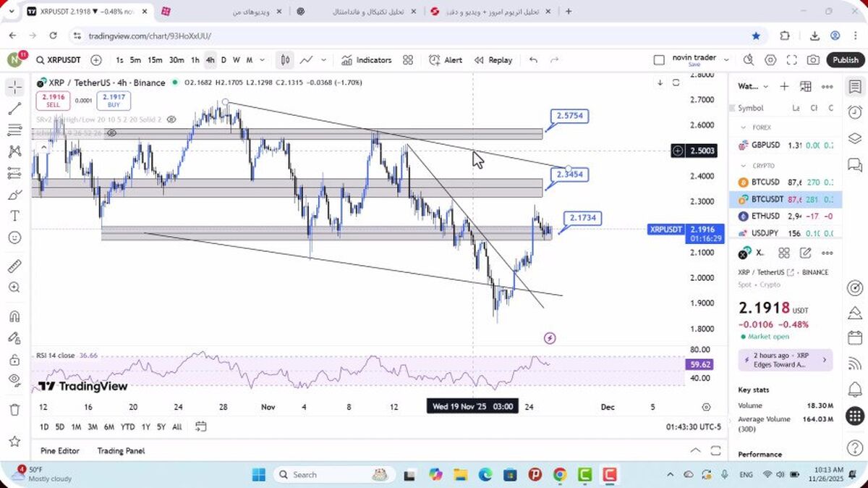868x488 pixels.
Task: Open the alerts clock panel icon
Action: coord(855,112)
